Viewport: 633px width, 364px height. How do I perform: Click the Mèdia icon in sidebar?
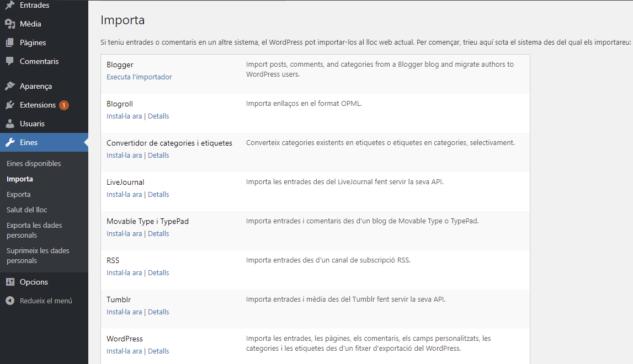[10, 24]
